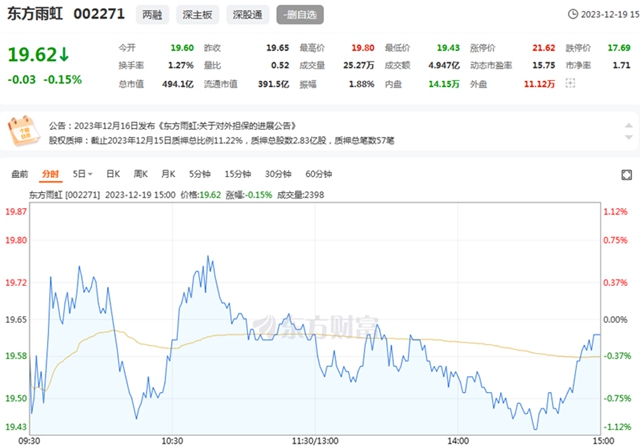640x446 pixels.
Task: Click the change percent -0.15%
Action: [x=63, y=80]
